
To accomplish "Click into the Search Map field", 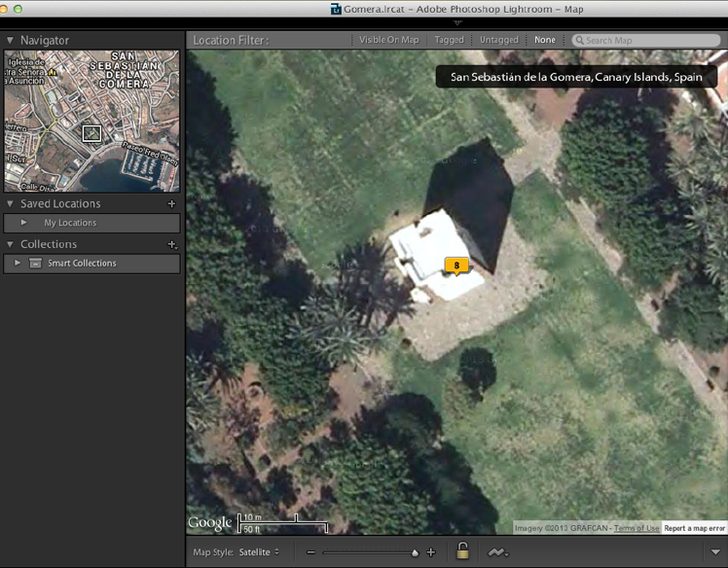I will [x=646, y=41].
